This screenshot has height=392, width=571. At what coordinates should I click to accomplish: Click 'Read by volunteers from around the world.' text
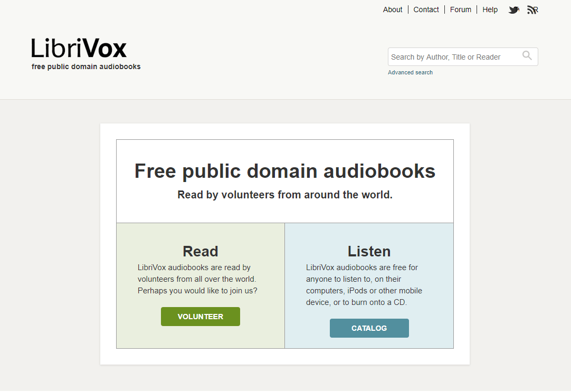point(285,195)
